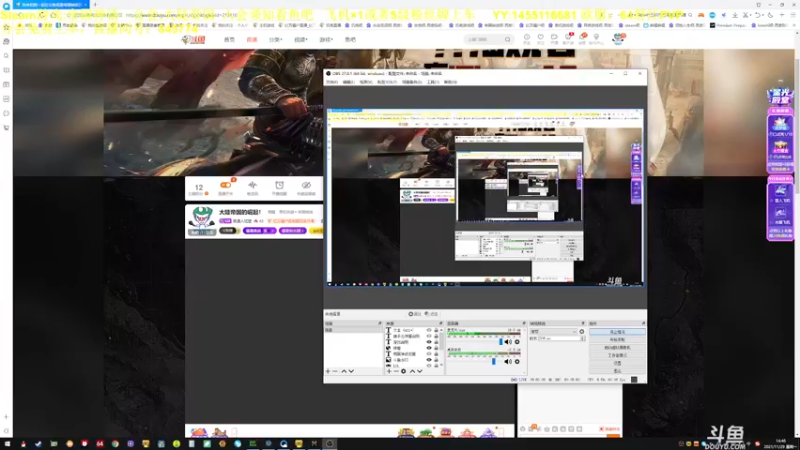Click the 停止推流 stop streaming button
The width and height of the screenshot is (800, 450).
click(617, 332)
